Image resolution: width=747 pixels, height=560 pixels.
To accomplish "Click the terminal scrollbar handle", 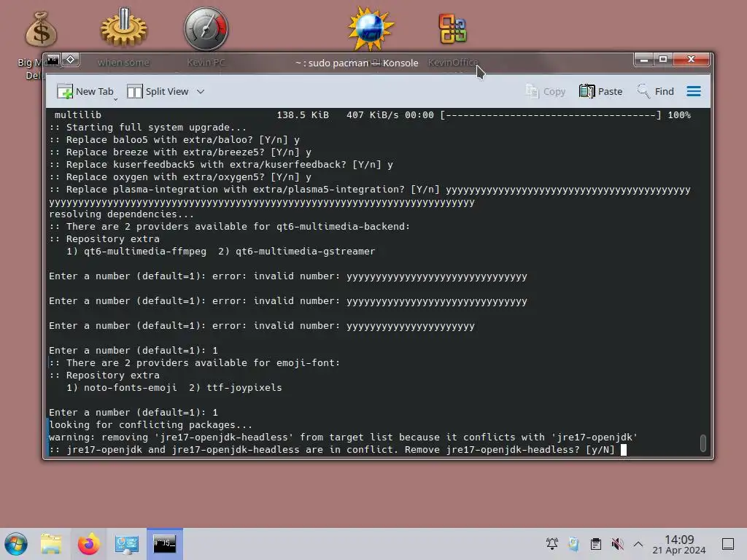I will coord(703,443).
